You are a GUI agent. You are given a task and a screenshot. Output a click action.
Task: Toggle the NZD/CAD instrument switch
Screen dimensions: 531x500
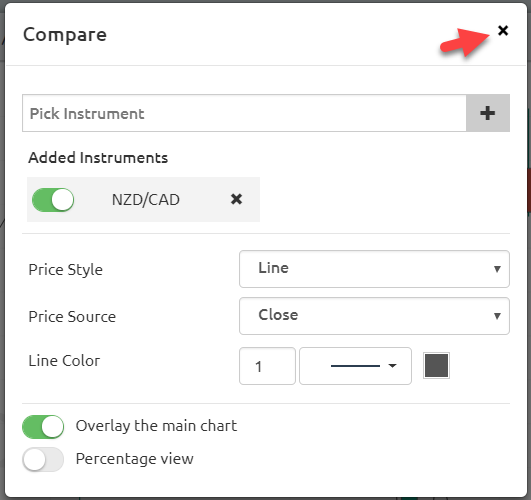coord(53,200)
